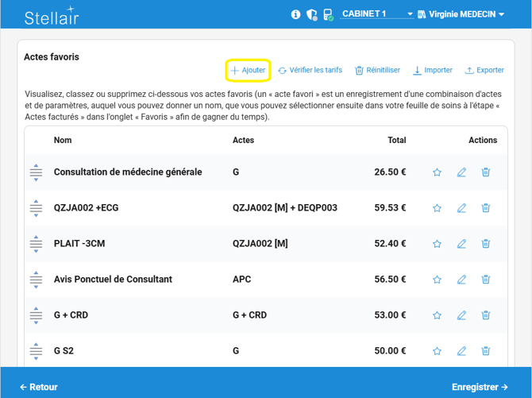Screen dimensions: 532x398
Task: Click Enregistrer to save
Action: (x=480, y=387)
